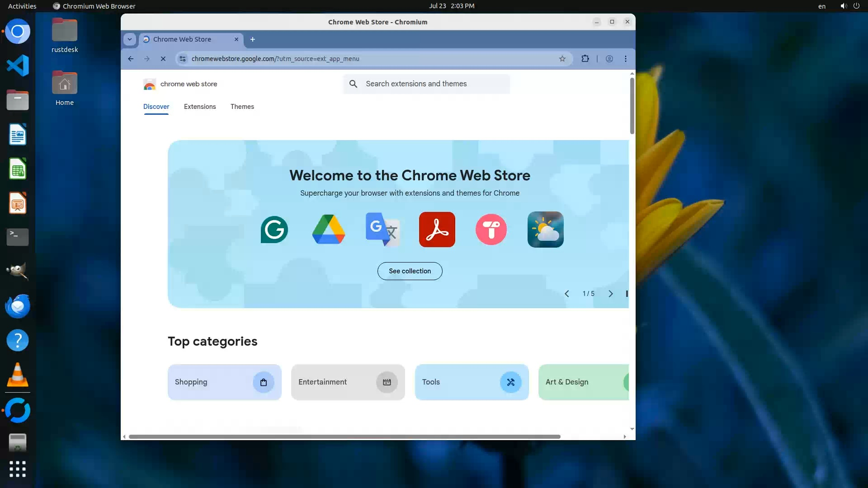The image size is (868, 488).
Task: Pause the banner carousel autoplay
Action: point(627,294)
